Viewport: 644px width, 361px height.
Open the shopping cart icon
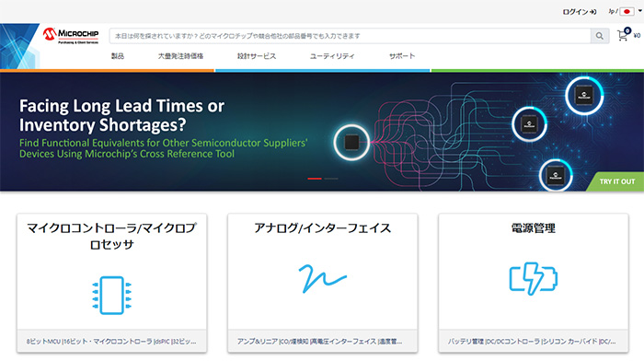click(x=623, y=36)
